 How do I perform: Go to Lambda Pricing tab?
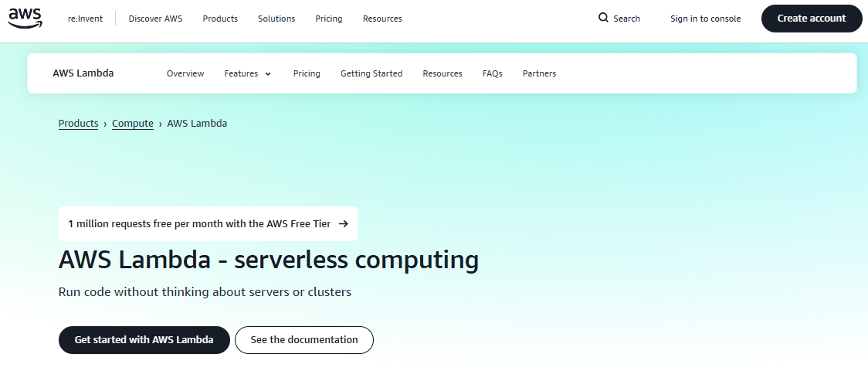click(x=307, y=73)
